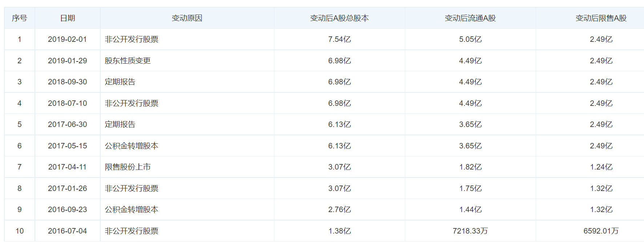Select the 2017-01-26 date cell
Image resolution: width=644 pixels, height=251 pixels.
[68, 188]
